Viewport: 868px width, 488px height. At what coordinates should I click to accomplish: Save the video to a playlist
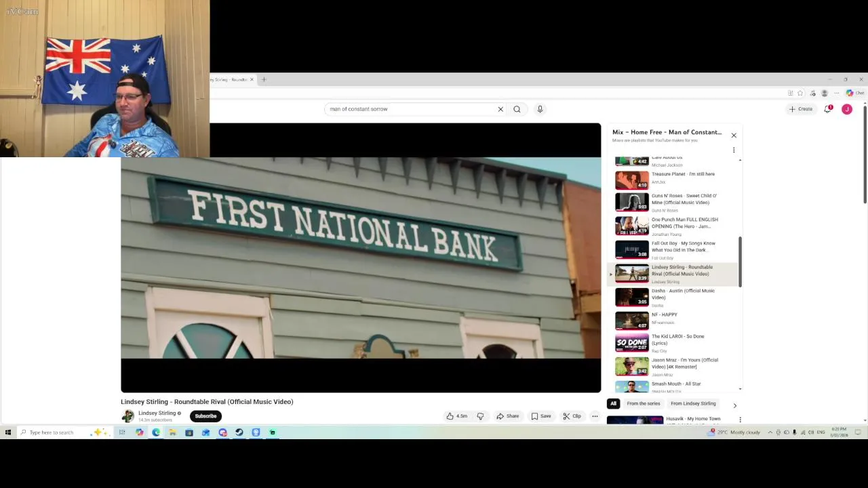coord(541,416)
